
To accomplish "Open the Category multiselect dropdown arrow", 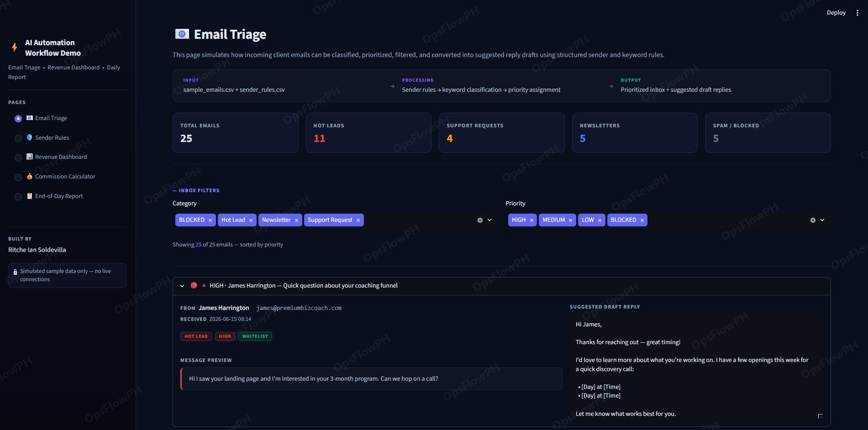I will click(489, 220).
